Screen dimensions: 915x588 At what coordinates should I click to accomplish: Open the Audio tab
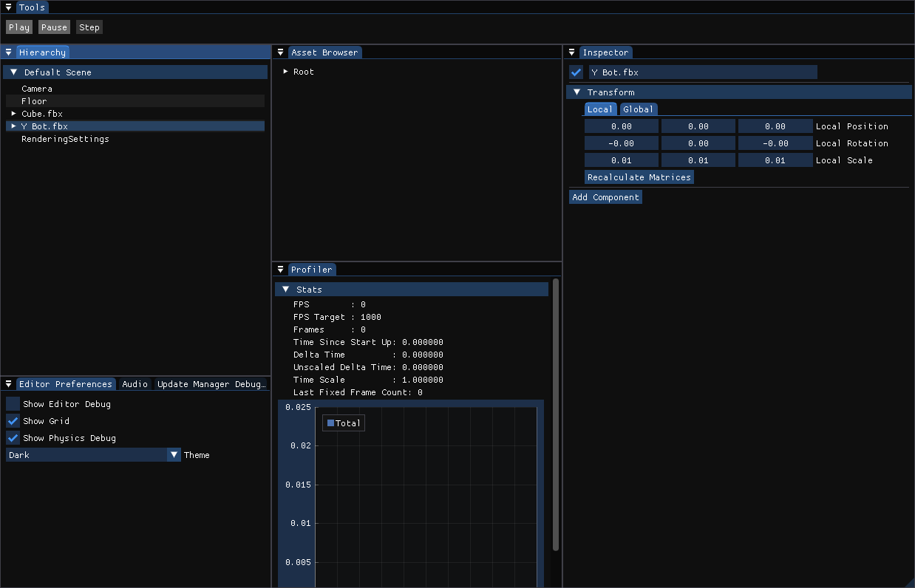click(135, 384)
